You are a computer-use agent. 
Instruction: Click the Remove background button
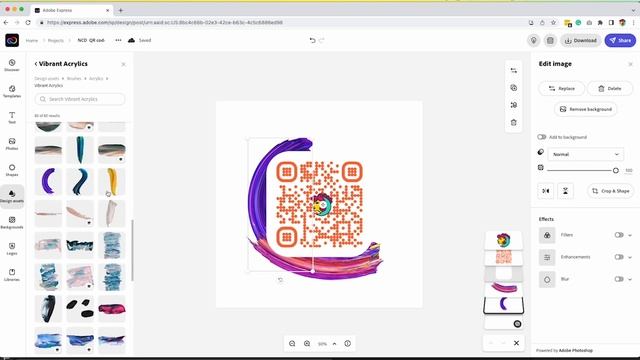pos(586,109)
